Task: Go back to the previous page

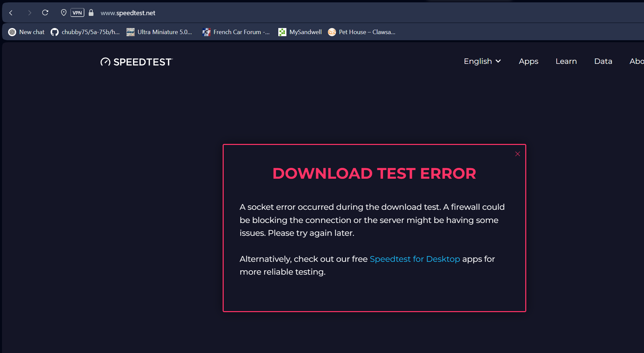Action: (11, 13)
